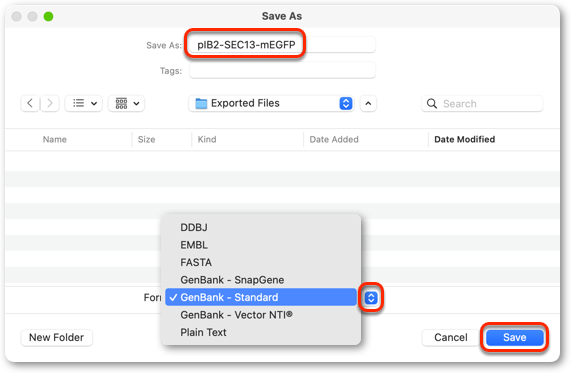Click the green zoom window button
The image size is (571, 373).
tap(48, 16)
